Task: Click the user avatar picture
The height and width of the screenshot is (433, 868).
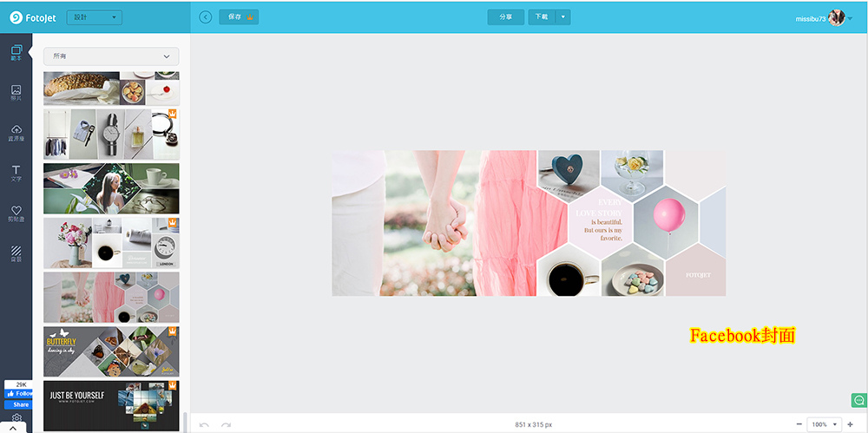Action: [x=837, y=17]
